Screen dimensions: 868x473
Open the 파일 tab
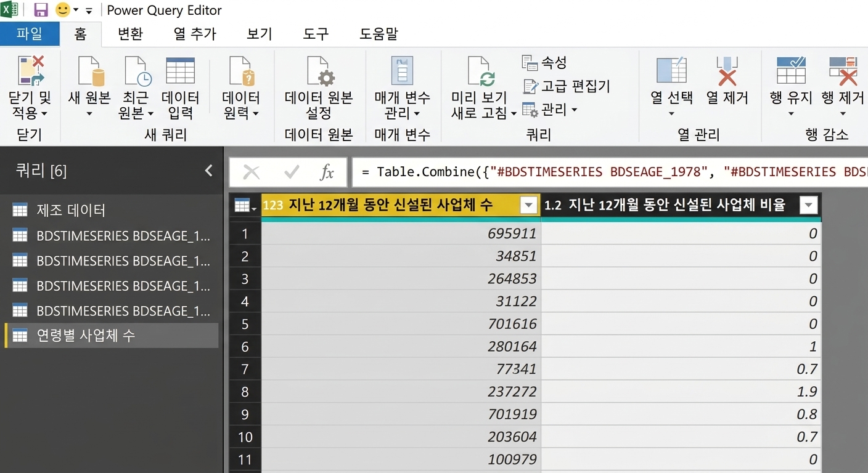30,34
